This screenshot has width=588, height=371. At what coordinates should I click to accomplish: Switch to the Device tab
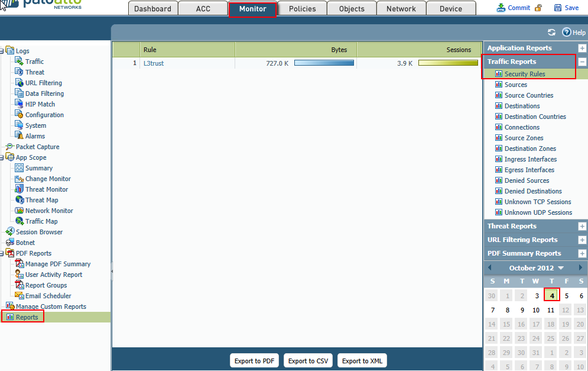point(451,8)
